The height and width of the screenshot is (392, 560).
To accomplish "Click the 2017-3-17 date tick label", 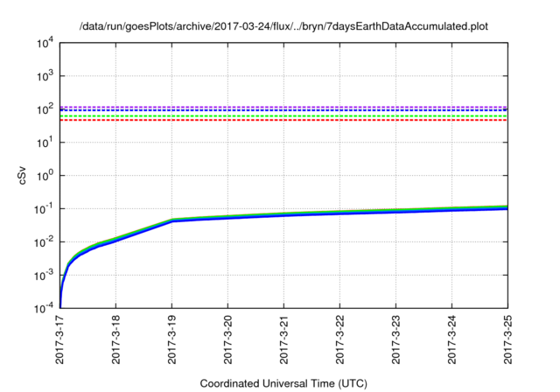I will pyautogui.click(x=59, y=339).
